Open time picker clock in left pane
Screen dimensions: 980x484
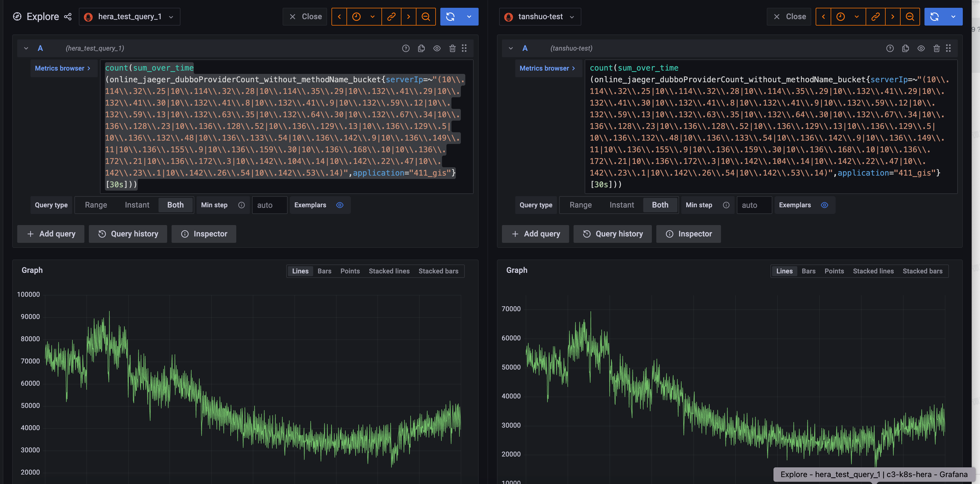click(356, 16)
